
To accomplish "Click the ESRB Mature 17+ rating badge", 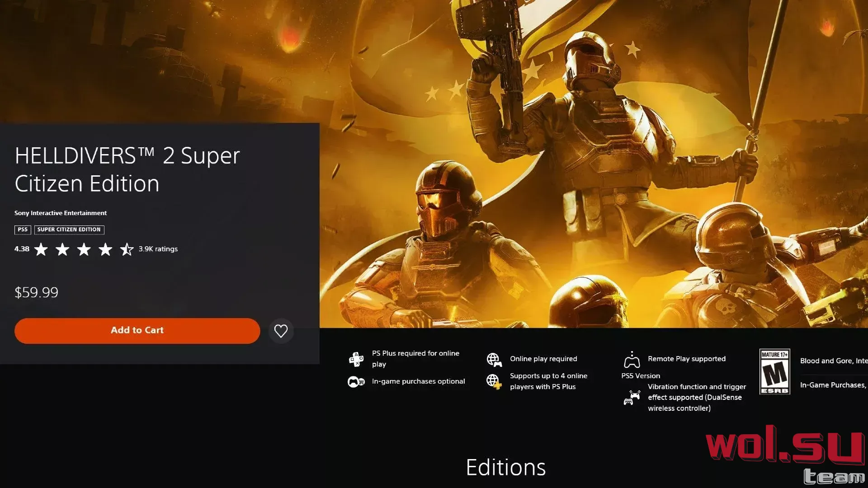I will [774, 371].
